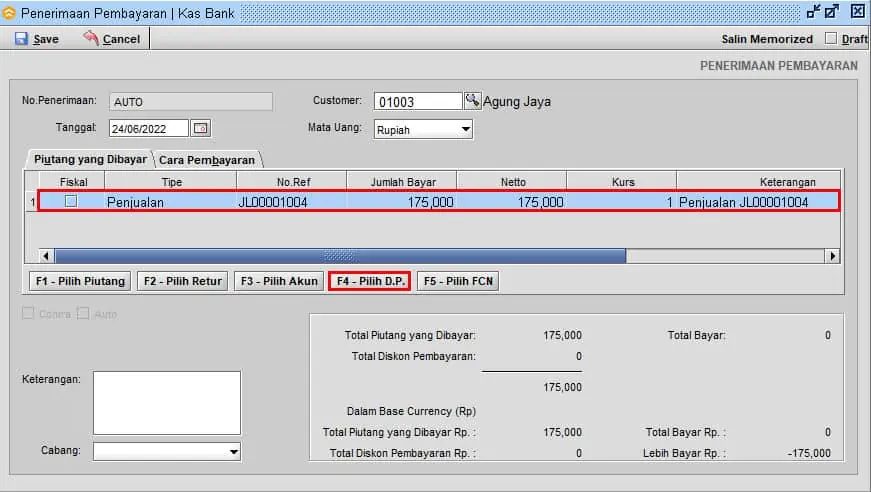Toggle the Auto checkbox
This screenshot has height=492, width=871.
[83, 313]
